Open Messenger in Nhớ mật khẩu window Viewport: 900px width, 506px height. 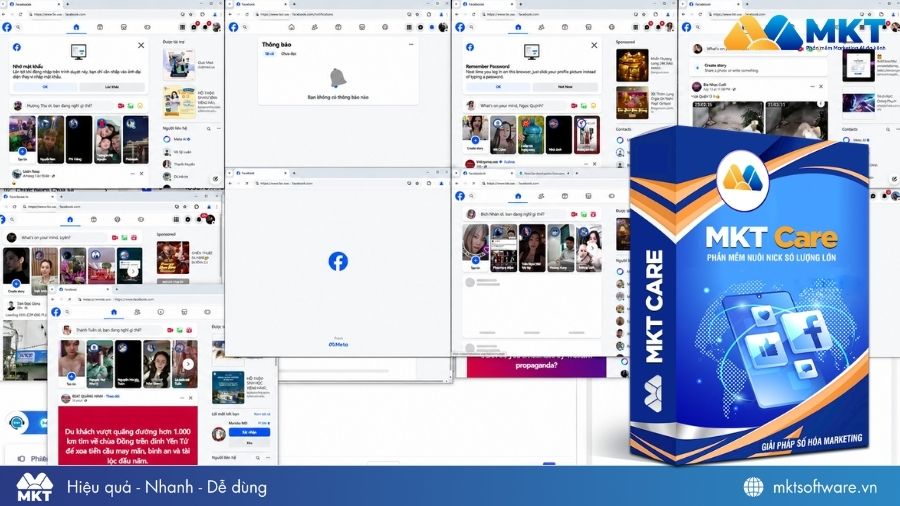194,27
